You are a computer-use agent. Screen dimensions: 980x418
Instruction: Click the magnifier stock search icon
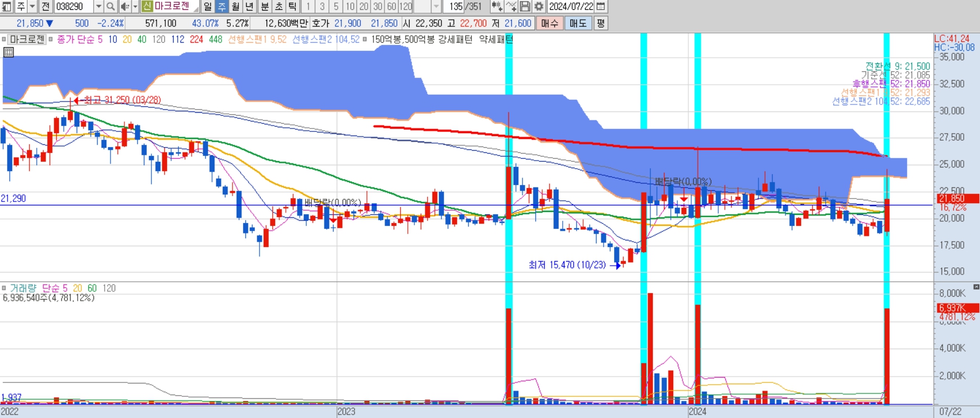point(110,6)
